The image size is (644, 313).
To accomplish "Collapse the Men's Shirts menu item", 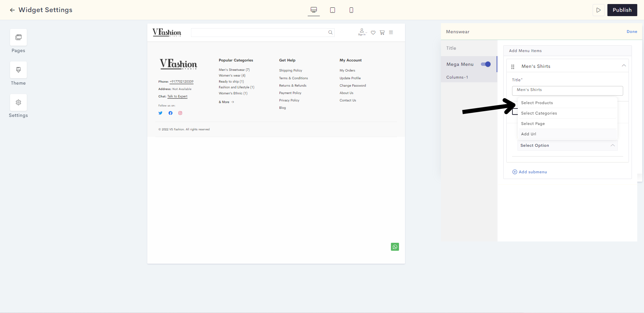I will (x=624, y=65).
